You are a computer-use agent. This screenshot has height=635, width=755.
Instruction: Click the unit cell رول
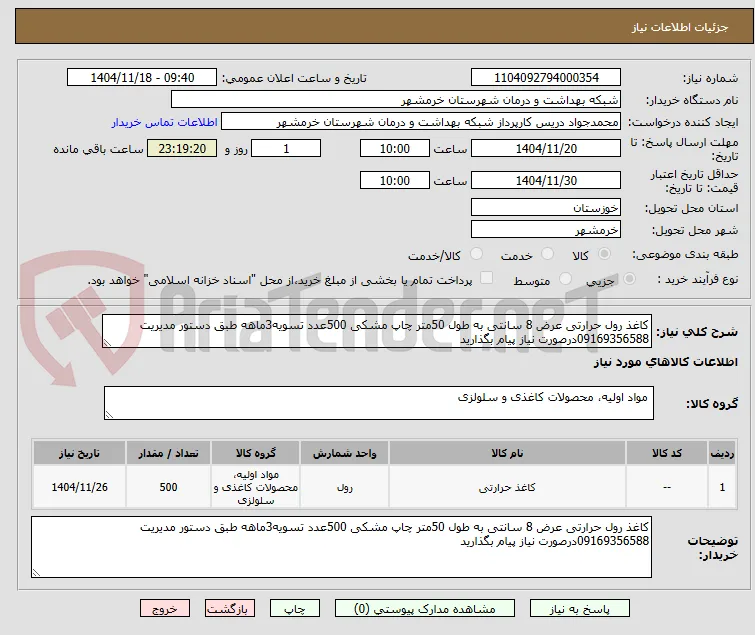(x=344, y=487)
